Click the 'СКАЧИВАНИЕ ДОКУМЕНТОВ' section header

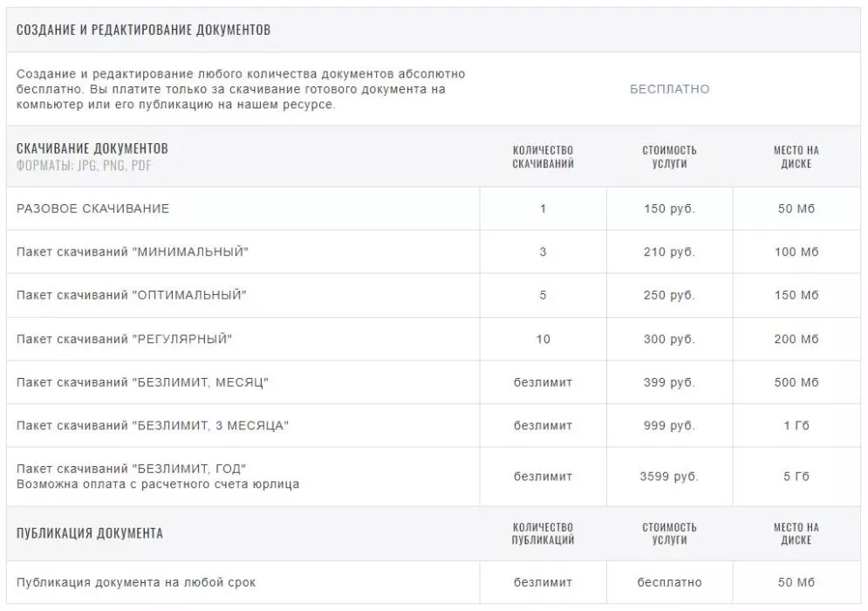point(92,148)
